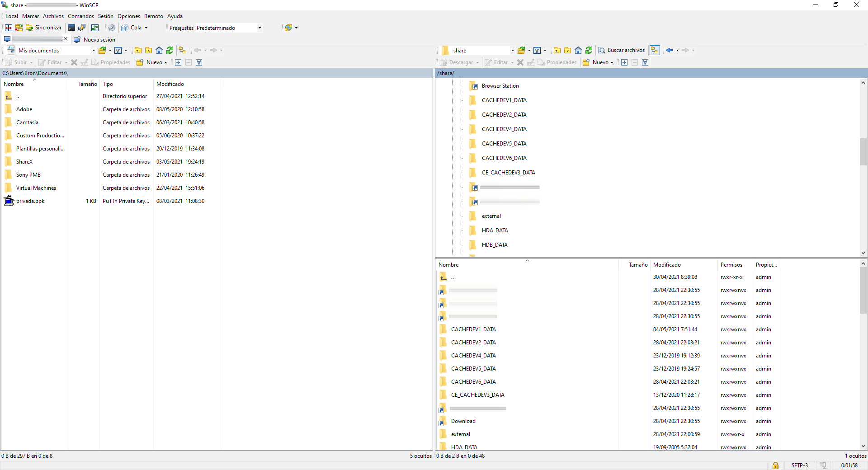Viewport: 868px width, 470px height.
Task: Click the Sincronizar button
Action: coord(44,28)
